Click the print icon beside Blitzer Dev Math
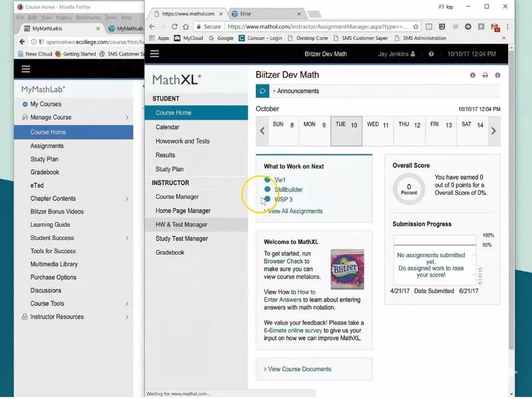532x399 pixels. point(485,75)
